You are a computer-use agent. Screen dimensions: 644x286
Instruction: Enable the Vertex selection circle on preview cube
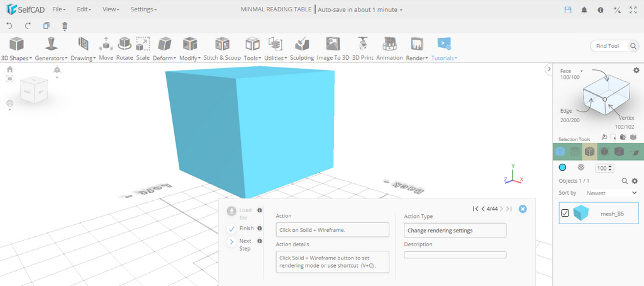pyautogui.click(x=604, y=99)
